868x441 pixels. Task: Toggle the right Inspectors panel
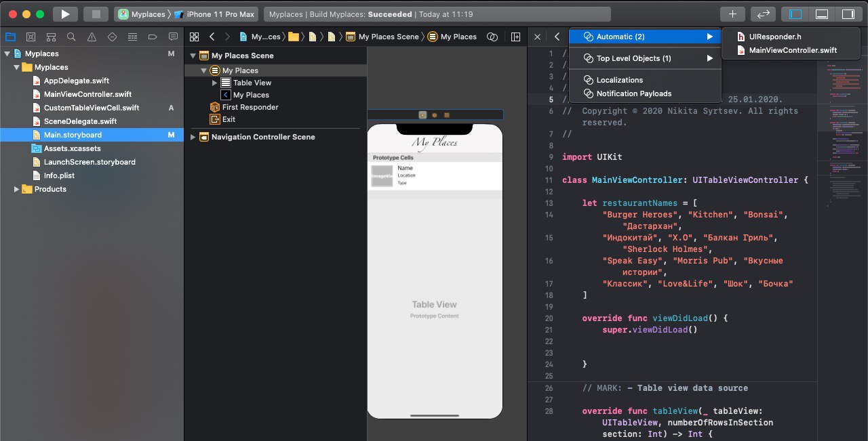pos(848,14)
